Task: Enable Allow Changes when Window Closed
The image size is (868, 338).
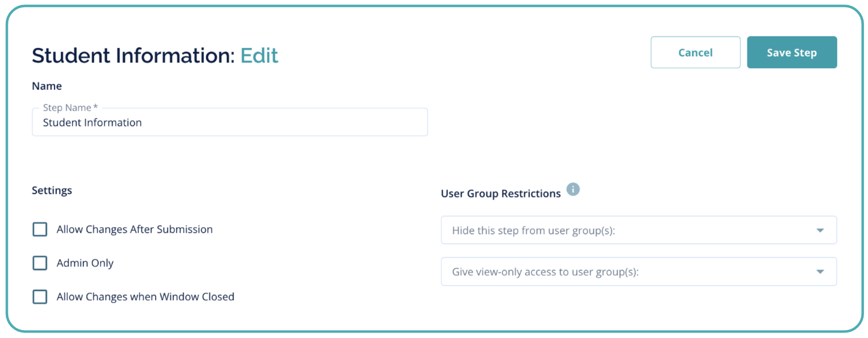Action: tap(39, 297)
